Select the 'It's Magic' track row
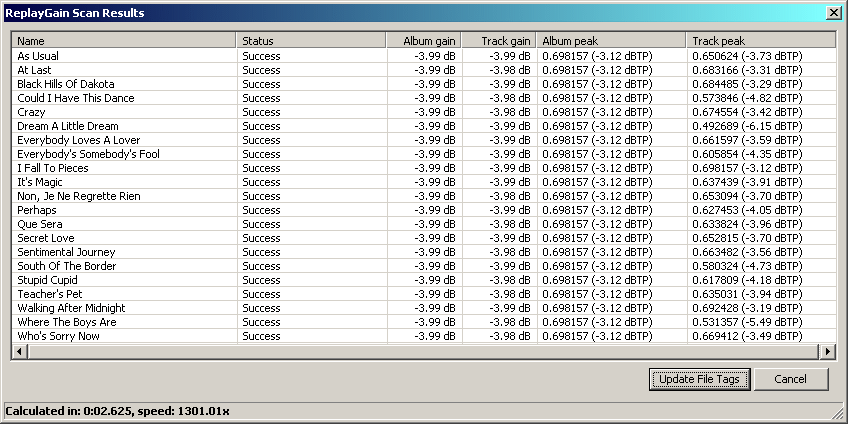The height and width of the screenshot is (424, 848). tap(423, 182)
